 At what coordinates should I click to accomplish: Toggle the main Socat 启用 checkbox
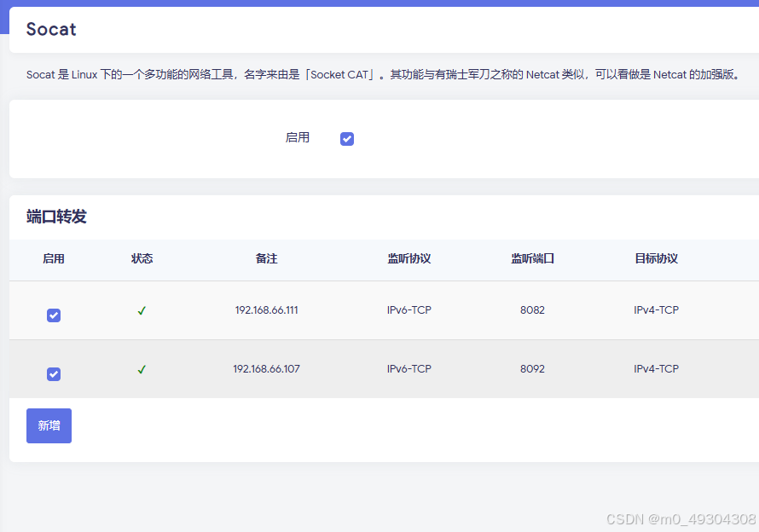pyautogui.click(x=346, y=139)
